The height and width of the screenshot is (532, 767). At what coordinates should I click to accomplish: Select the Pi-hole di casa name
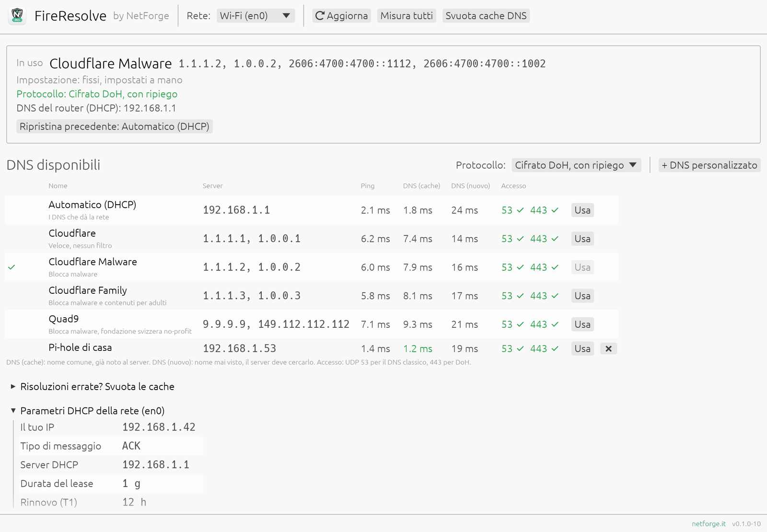80,347
